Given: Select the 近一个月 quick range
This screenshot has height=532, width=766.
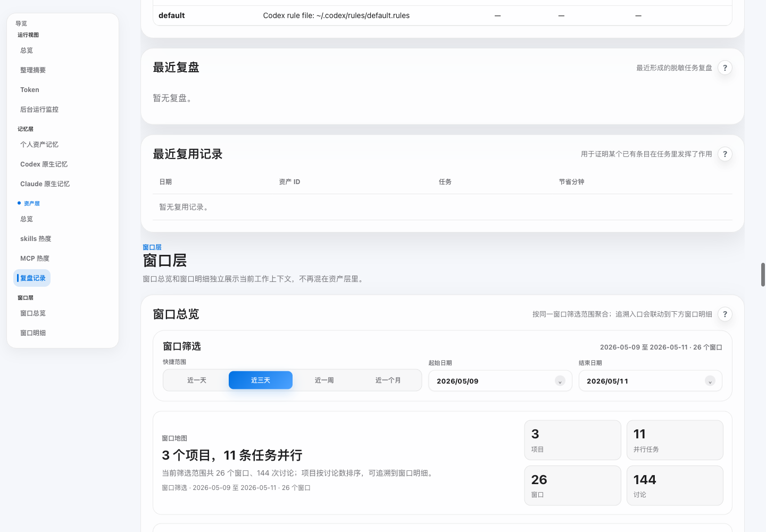Looking at the screenshot, I should tap(388, 380).
